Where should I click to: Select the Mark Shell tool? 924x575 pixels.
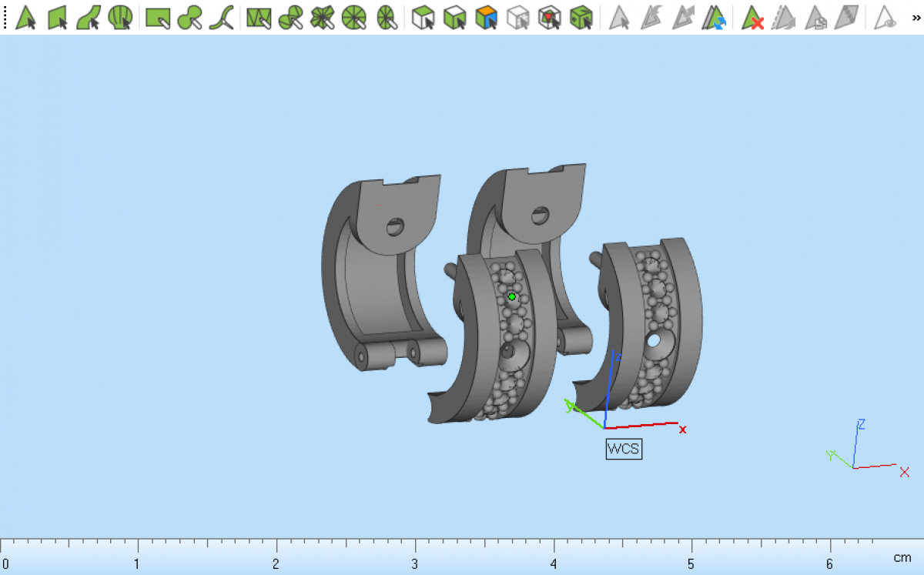(x=119, y=17)
